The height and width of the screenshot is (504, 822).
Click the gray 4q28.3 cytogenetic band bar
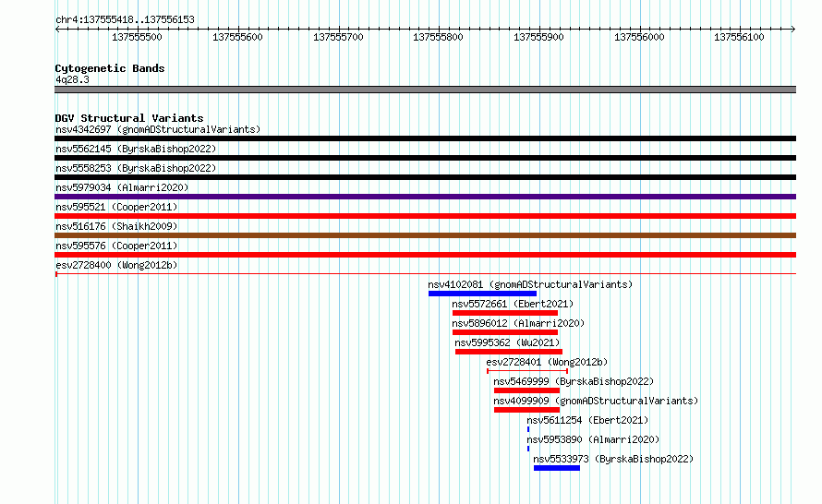(425, 90)
